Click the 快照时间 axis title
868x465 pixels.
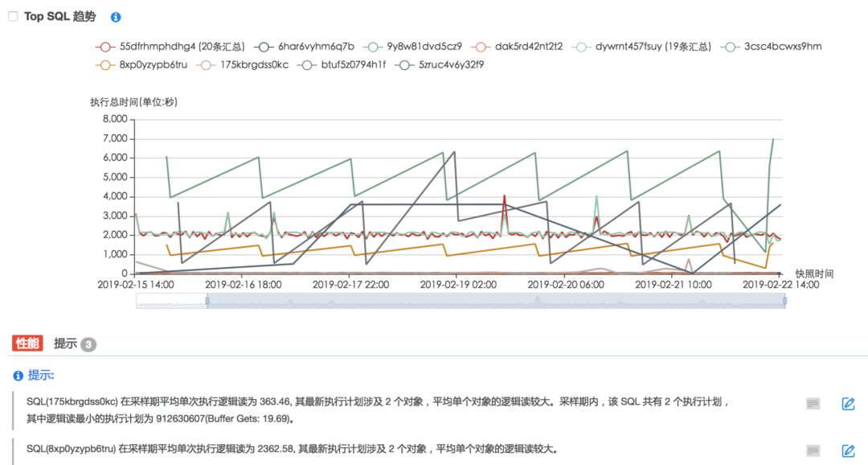[814, 274]
